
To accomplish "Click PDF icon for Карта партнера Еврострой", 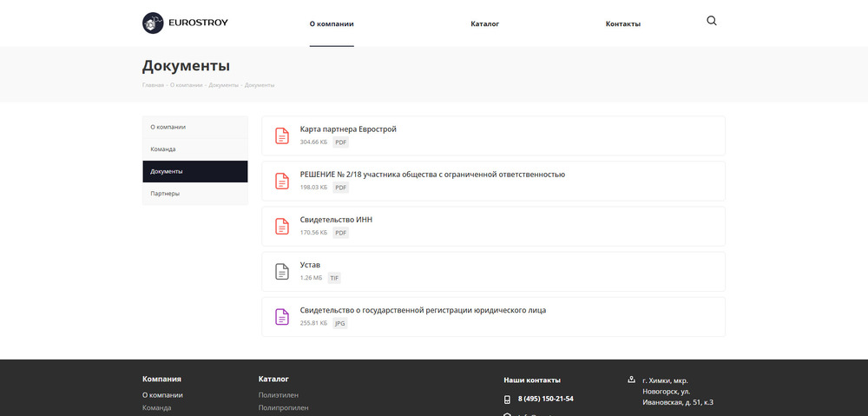I will tap(282, 135).
